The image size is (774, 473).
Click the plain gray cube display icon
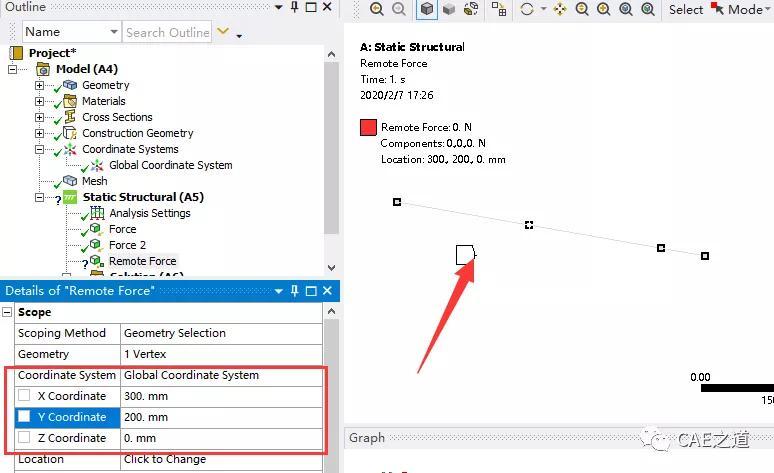449,9
